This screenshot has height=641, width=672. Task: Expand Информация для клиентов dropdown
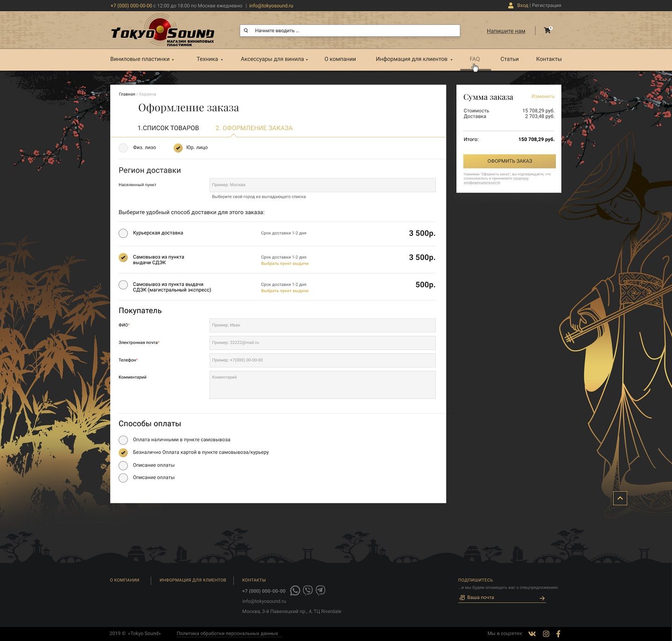pos(414,59)
